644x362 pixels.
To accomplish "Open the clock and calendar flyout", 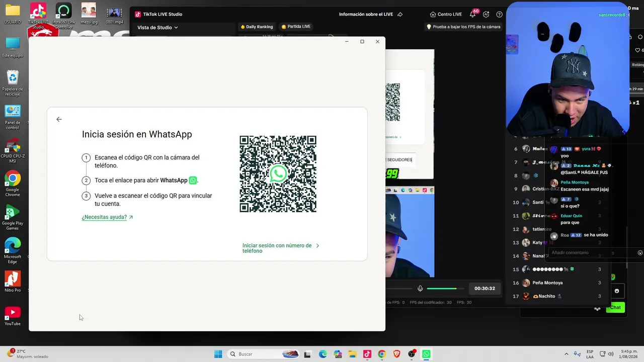I will (x=629, y=354).
